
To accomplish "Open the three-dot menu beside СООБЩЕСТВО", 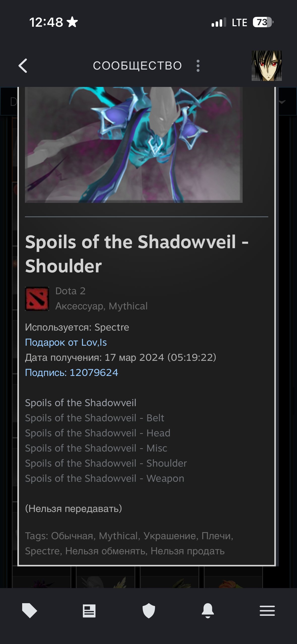I will [198, 66].
